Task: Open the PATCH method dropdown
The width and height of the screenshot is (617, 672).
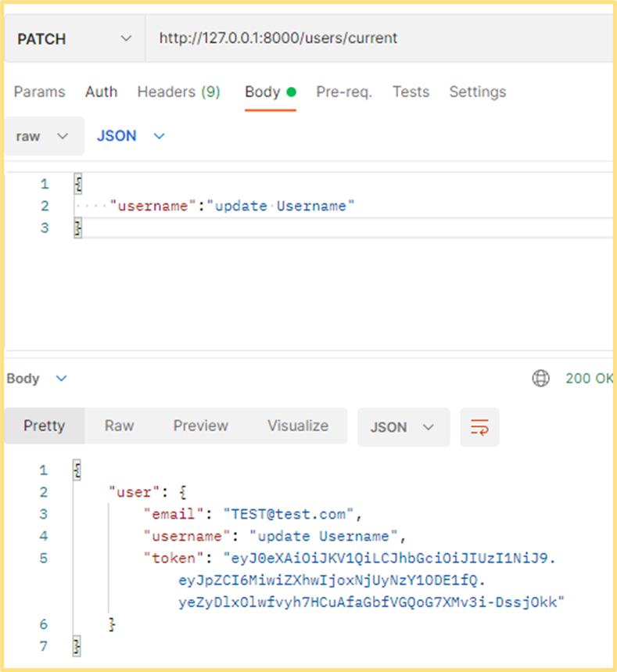Action: [x=74, y=38]
